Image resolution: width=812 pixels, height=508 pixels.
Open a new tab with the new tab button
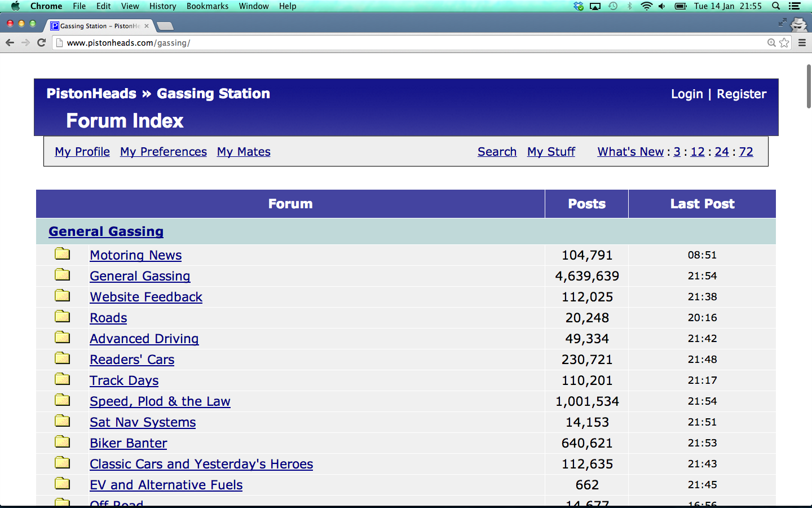pos(165,26)
